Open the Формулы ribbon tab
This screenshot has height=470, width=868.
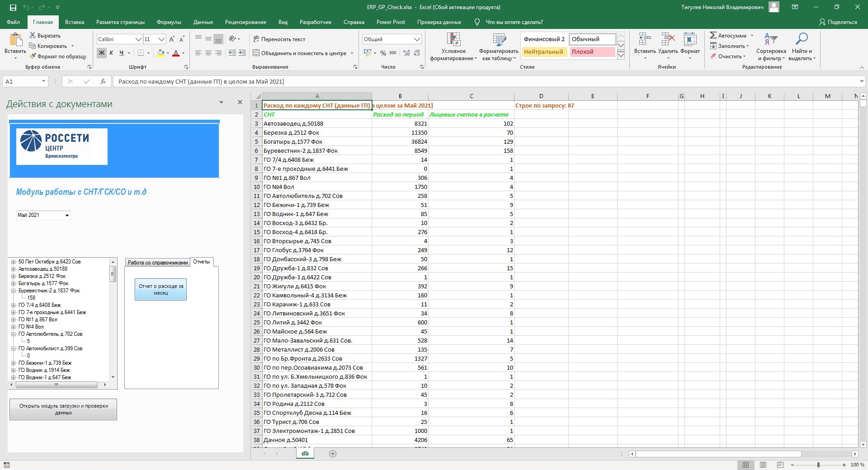tap(169, 22)
